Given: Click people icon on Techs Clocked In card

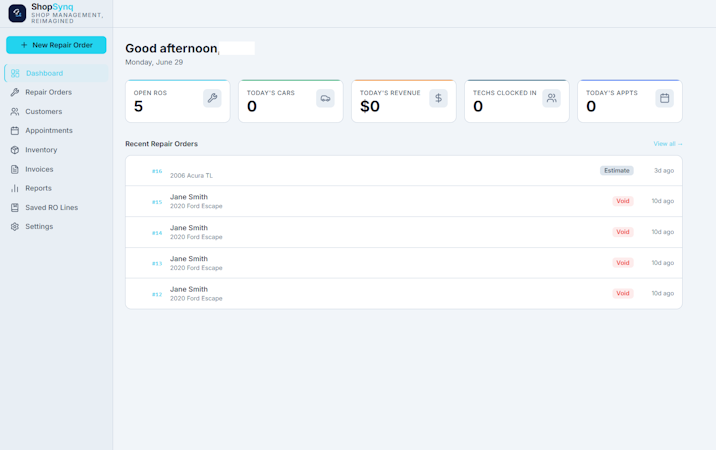Looking at the screenshot, I should pos(552,98).
